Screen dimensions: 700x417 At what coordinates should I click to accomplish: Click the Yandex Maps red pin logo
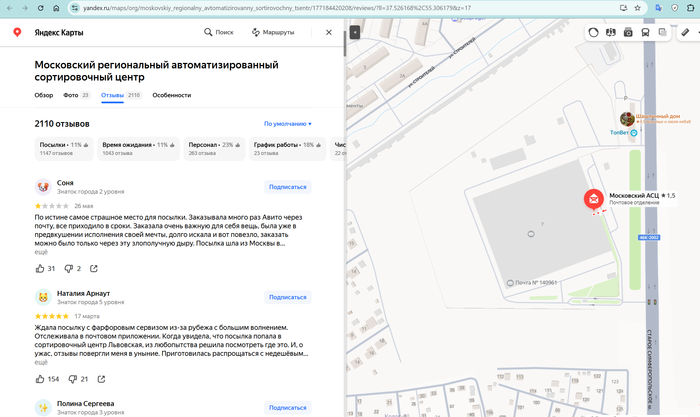pos(17,32)
